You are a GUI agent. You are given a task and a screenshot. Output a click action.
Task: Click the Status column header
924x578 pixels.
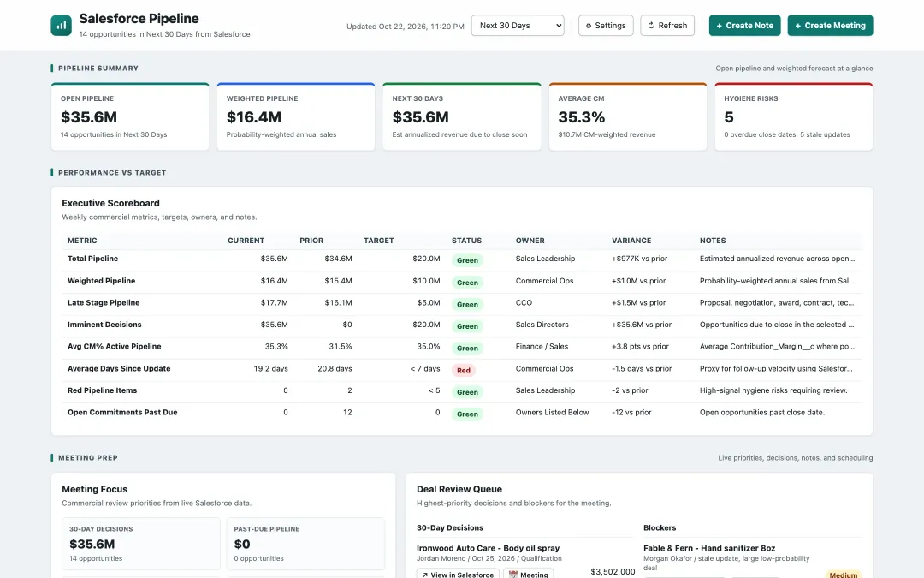[x=467, y=241]
